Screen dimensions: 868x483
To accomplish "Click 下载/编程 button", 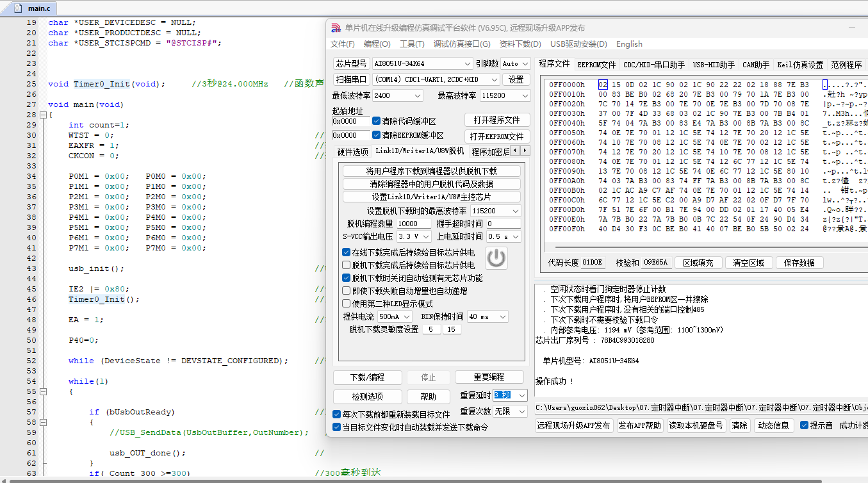I will tap(368, 377).
